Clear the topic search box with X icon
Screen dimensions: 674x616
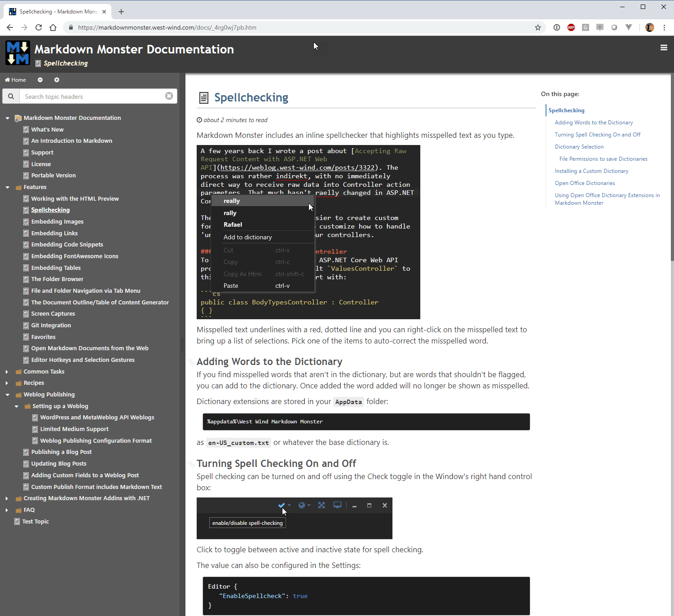[169, 96]
